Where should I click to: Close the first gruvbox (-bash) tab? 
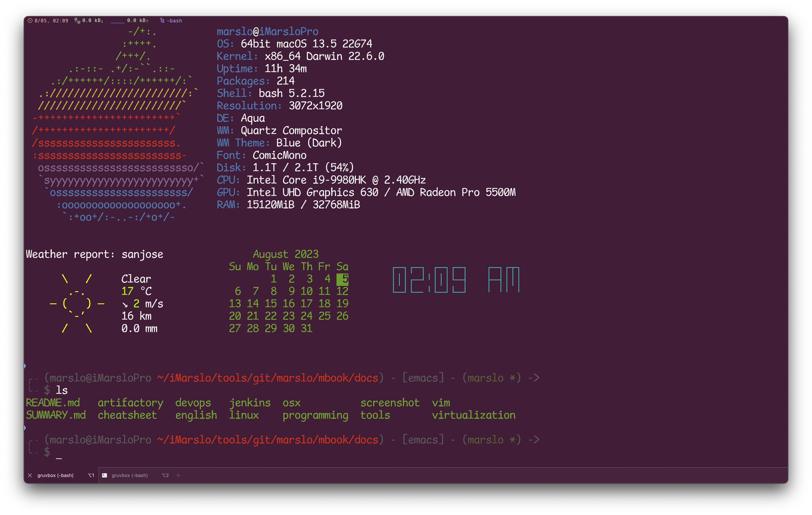[x=30, y=475]
